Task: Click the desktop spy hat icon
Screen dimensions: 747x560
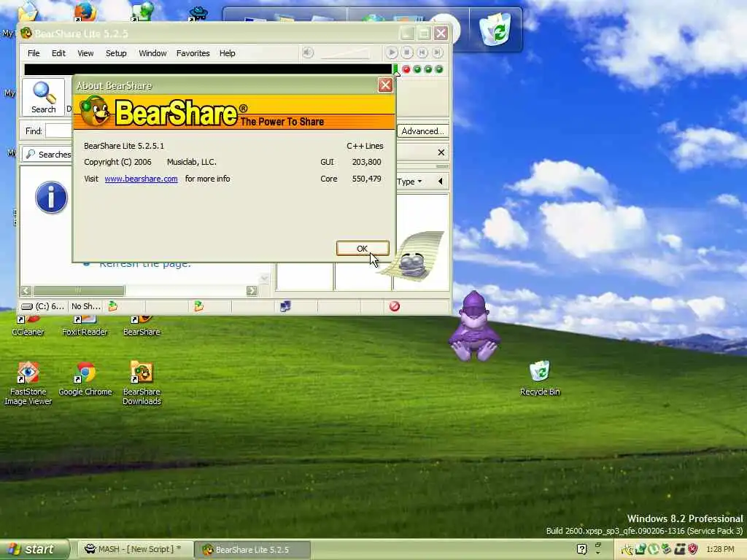Action: tap(198, 13)
